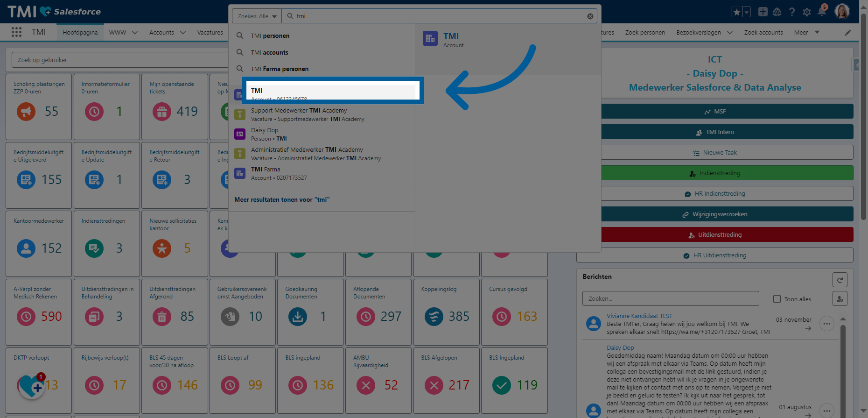Open options menu for Vivianne Kandidaat message
This screenshot has width=868, height=418.
coord(827,324)
